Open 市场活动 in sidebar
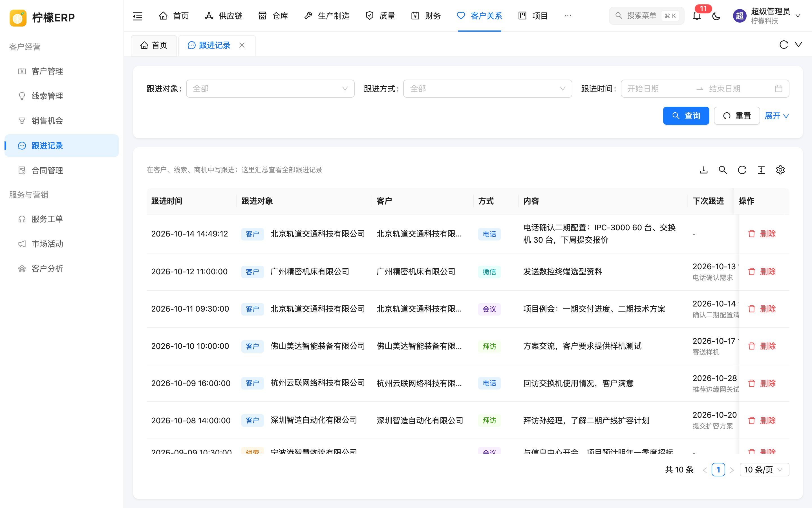 [x=62, y=244]
